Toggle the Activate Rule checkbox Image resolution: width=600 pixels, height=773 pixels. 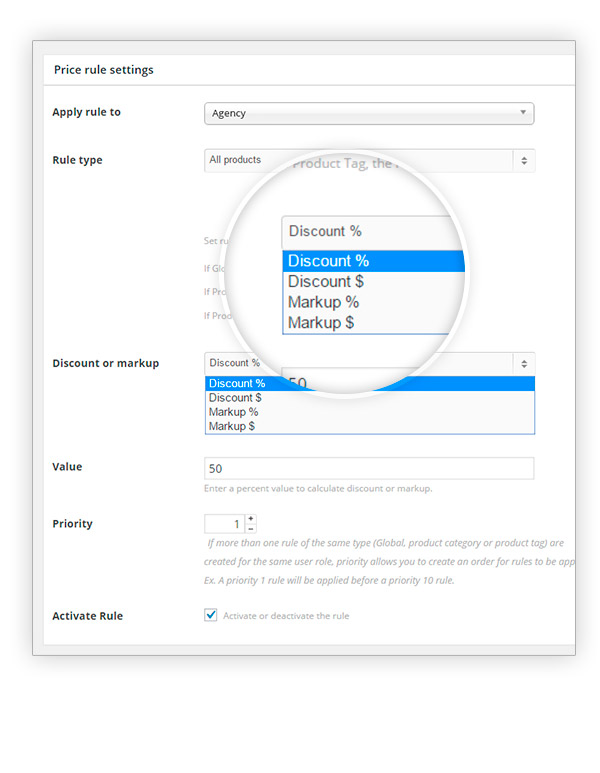click(x=211, y=615)
